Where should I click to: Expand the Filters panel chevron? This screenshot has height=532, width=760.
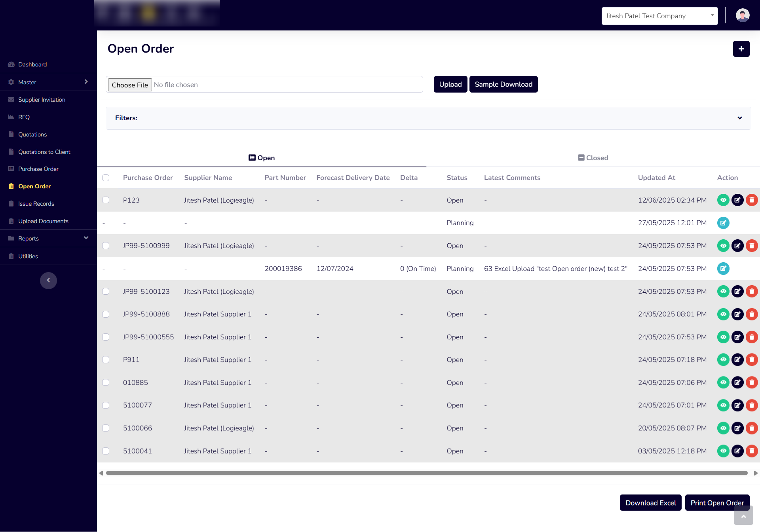(x=739, y=118)
